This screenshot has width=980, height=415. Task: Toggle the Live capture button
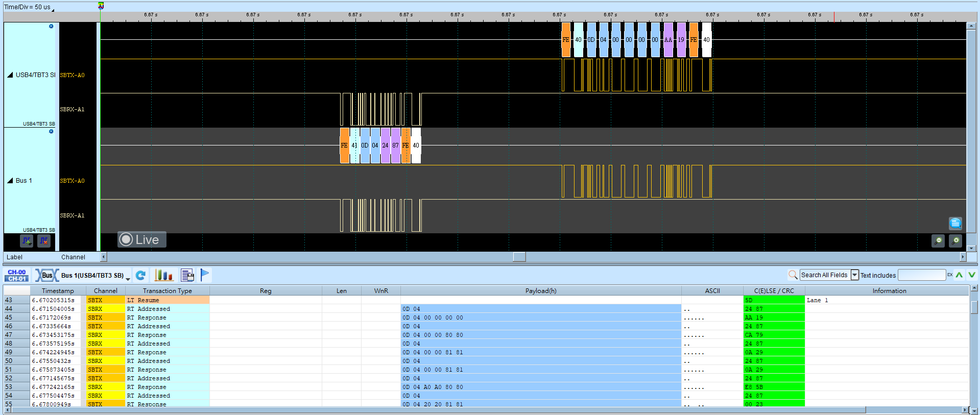pyautogui.click(x=141, y=239)
